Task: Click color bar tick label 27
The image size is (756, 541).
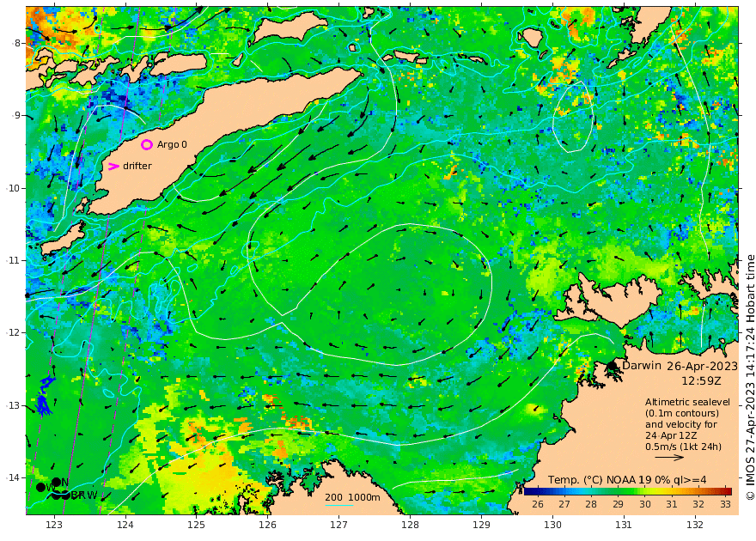Action: 564,504
